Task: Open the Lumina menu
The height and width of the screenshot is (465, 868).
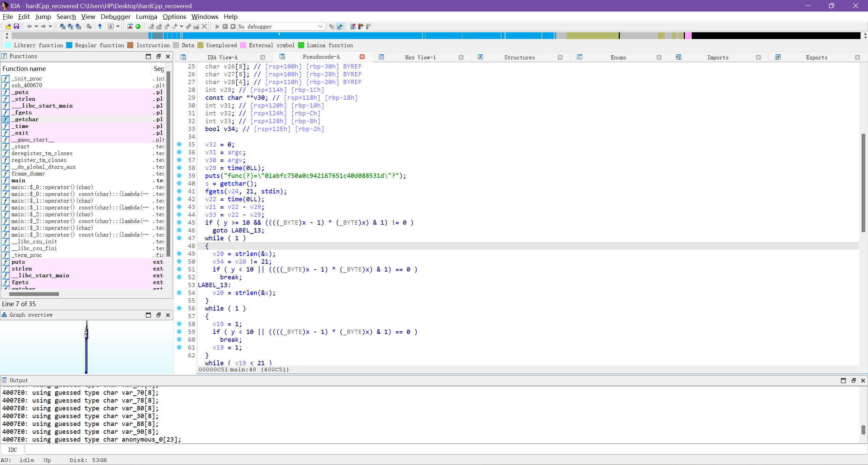Action: 146,17
